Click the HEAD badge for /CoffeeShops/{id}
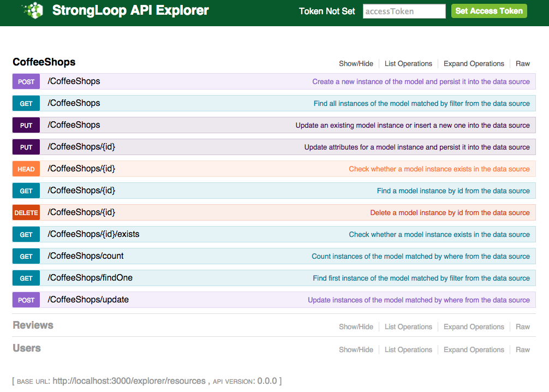The height and width of the screenshot is (392, 549). coord(26,169)
